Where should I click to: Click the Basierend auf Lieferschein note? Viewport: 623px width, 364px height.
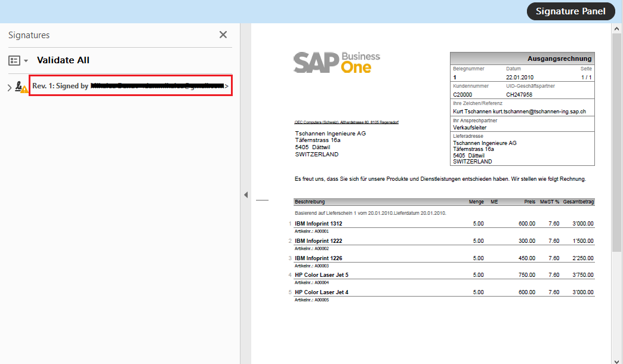point(371,214)
